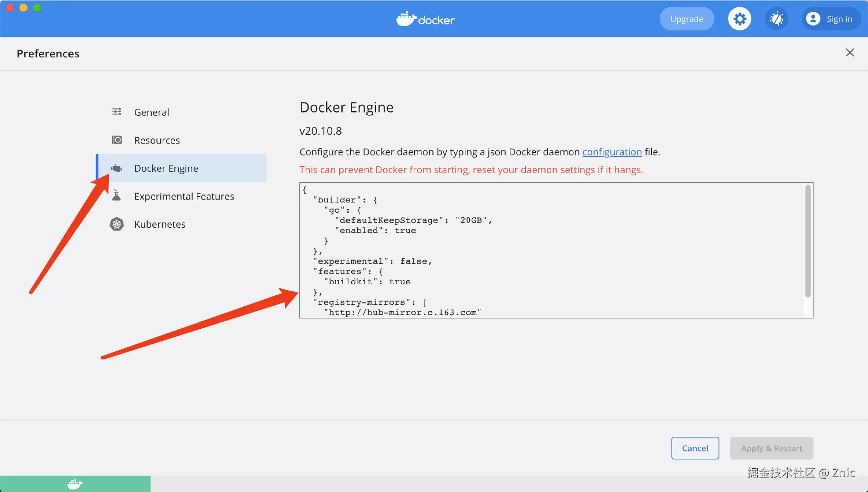Click the "builder" line in JSON editor
Screen dimensions: 868x492
point(345,200)
